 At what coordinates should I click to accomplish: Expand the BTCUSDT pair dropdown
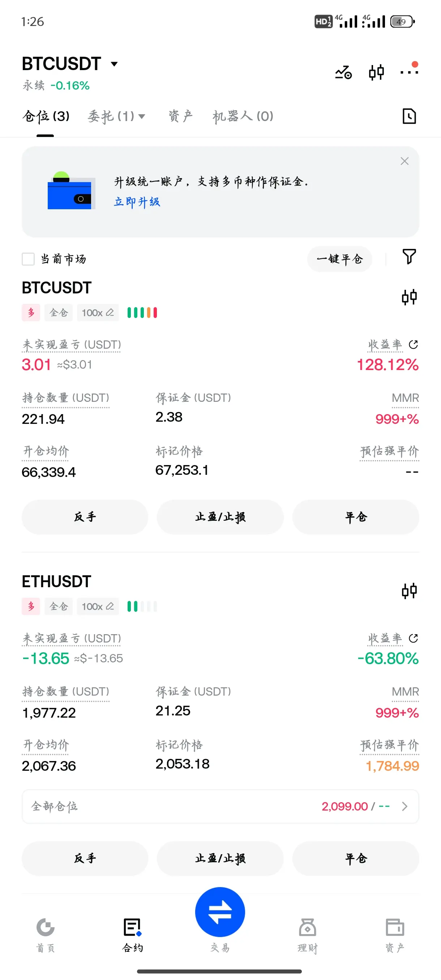point(114,64)
